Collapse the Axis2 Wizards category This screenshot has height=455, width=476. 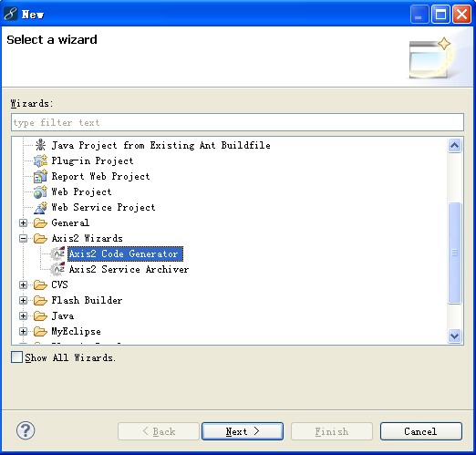[x=23, y=238]
